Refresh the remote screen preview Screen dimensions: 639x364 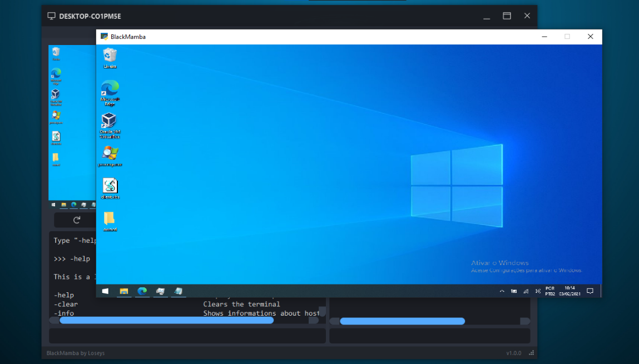(x=77, y=220)
